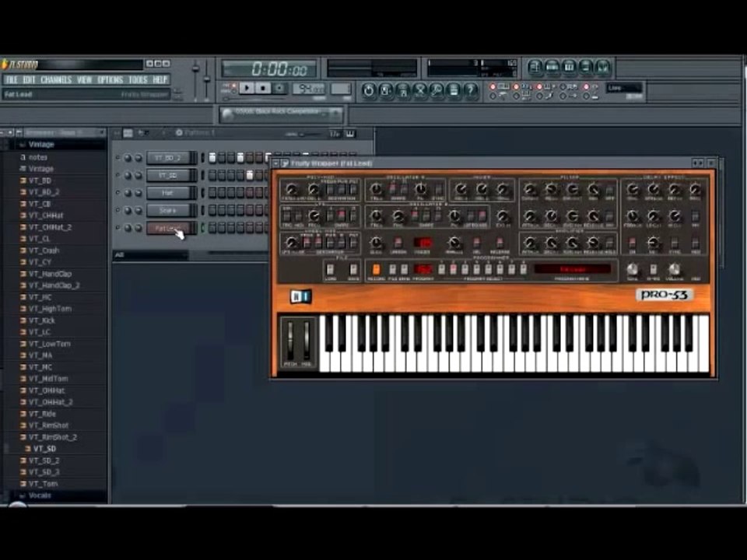The height and width of the screenshot is (560, 747).
Task: Click the Native Instruments NI logo
Action: [300, 296]
